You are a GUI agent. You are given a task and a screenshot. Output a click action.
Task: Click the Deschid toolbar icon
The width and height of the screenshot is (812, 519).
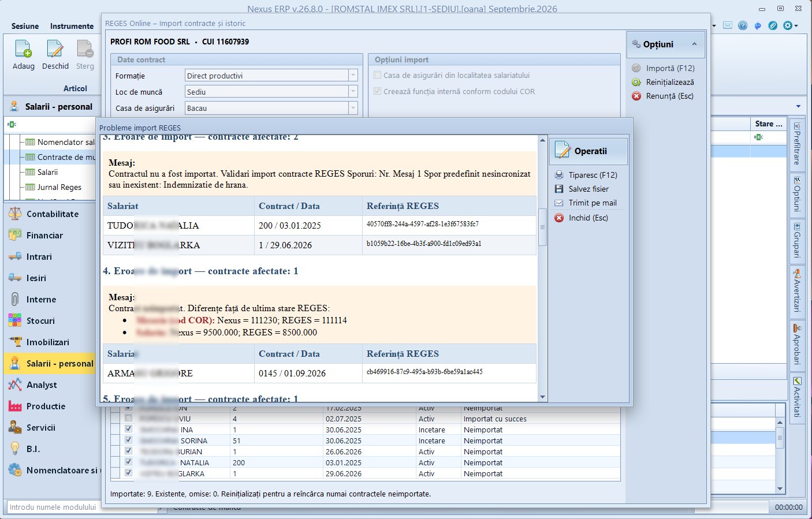(55, 49)
